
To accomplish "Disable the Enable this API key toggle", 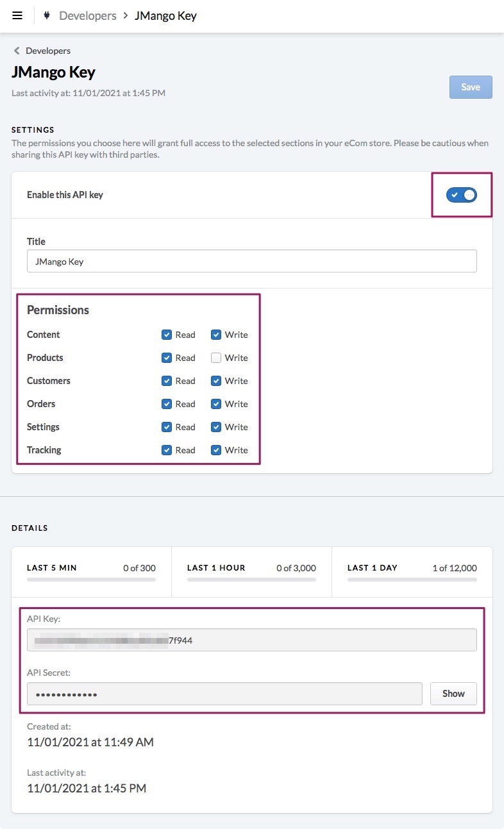I will point(462,194).
